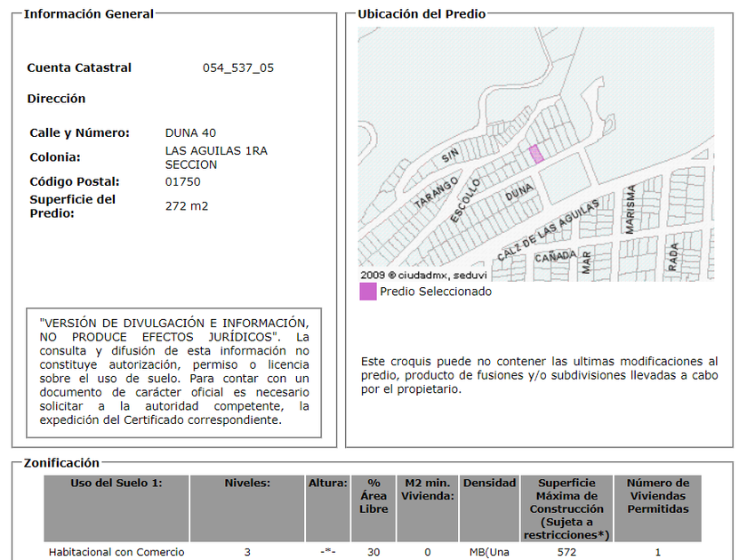
Task: Click the Uso del Suelo 1 column header
Action: point(116,508)
